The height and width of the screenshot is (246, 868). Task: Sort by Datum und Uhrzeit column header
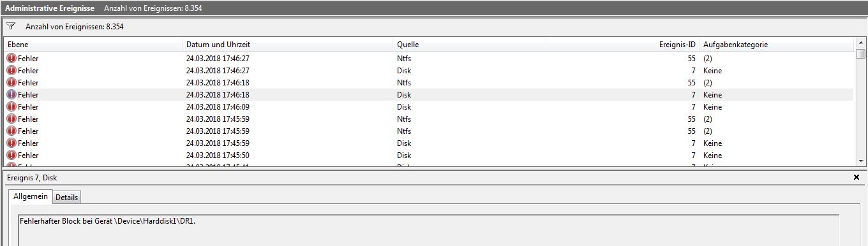point(288,45)
